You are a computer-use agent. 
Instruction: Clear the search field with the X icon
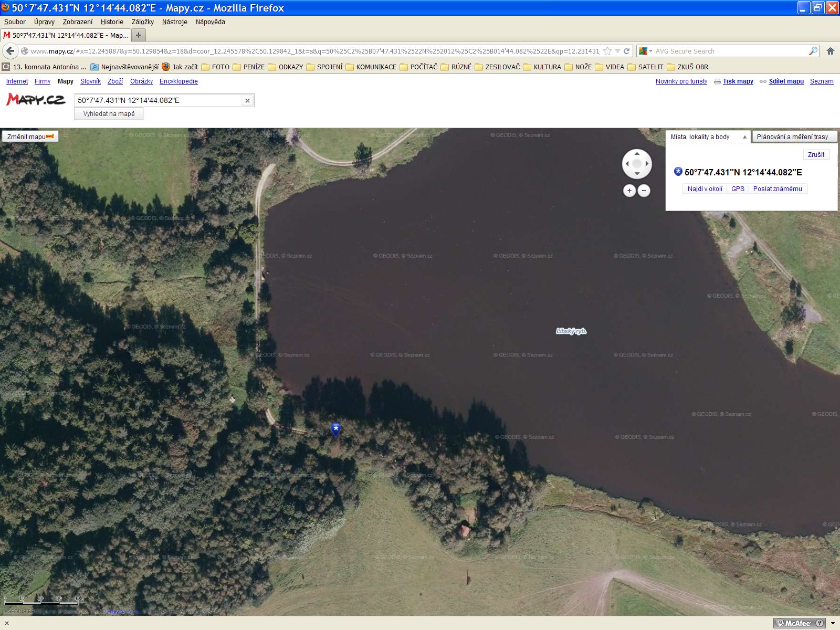tap(247, 101)
